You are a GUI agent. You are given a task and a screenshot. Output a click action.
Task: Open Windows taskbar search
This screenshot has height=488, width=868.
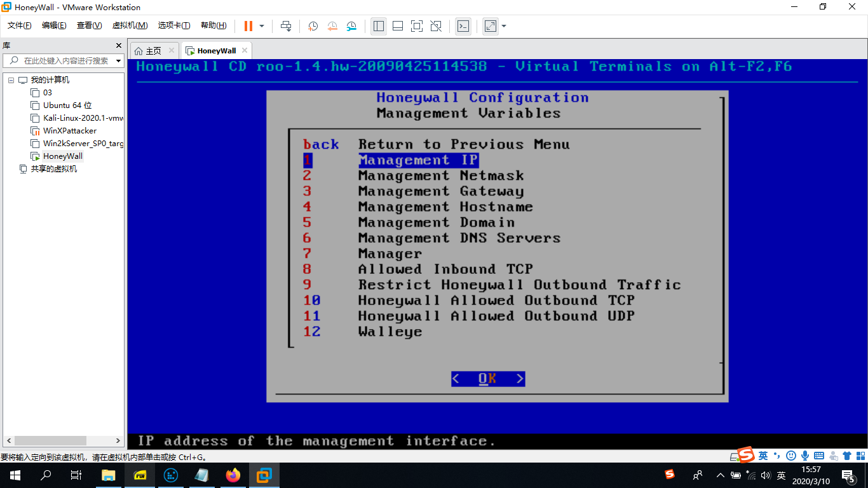46,475
